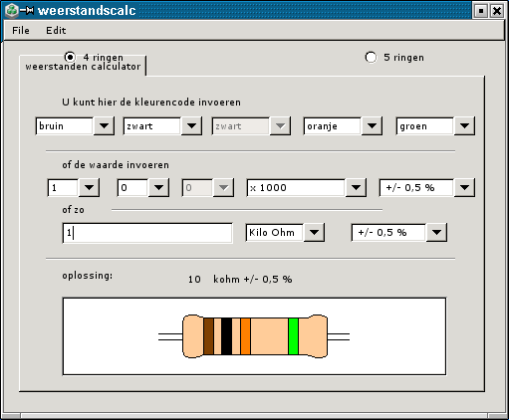509x420 pixels.
Task: Open the groen tolerance color dropdown
Action: (464, 125)
